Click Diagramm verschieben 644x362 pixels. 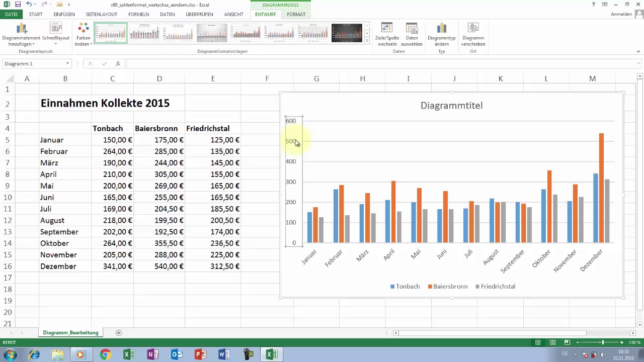473,35
